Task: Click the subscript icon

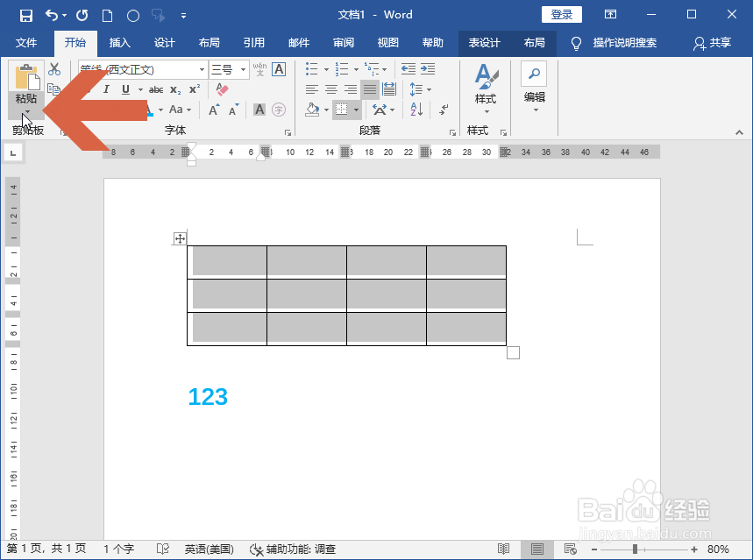Action: pyautogui.click(x=174, y=88)
